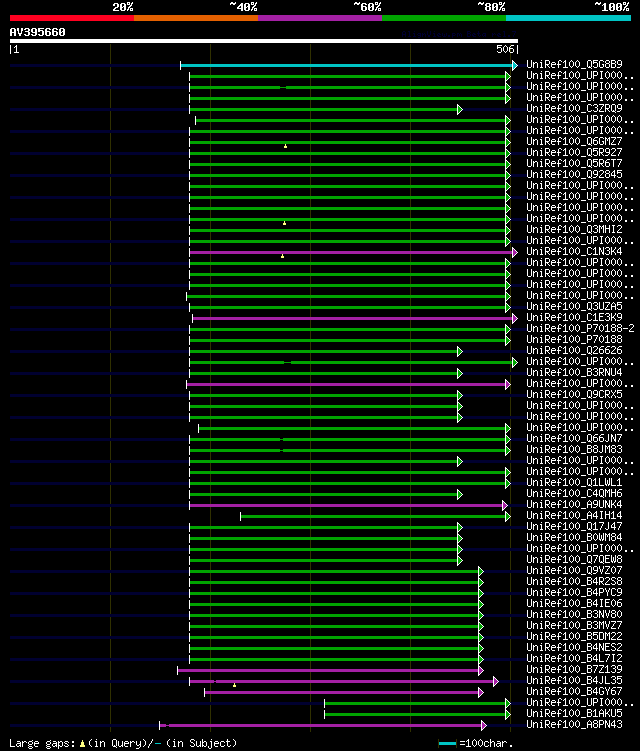Screen dimensions: 640x751
Task: Open hit UniRef100_B3MVZ7
Action: tap(574, 626)
